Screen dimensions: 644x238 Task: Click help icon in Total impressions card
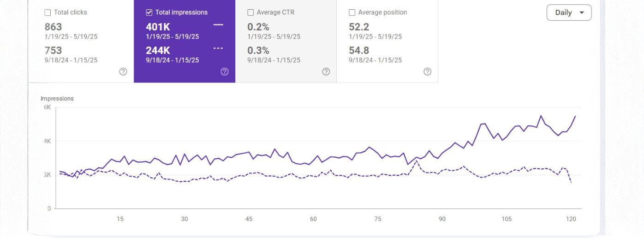pyautogui.click(x=225, y=71)
